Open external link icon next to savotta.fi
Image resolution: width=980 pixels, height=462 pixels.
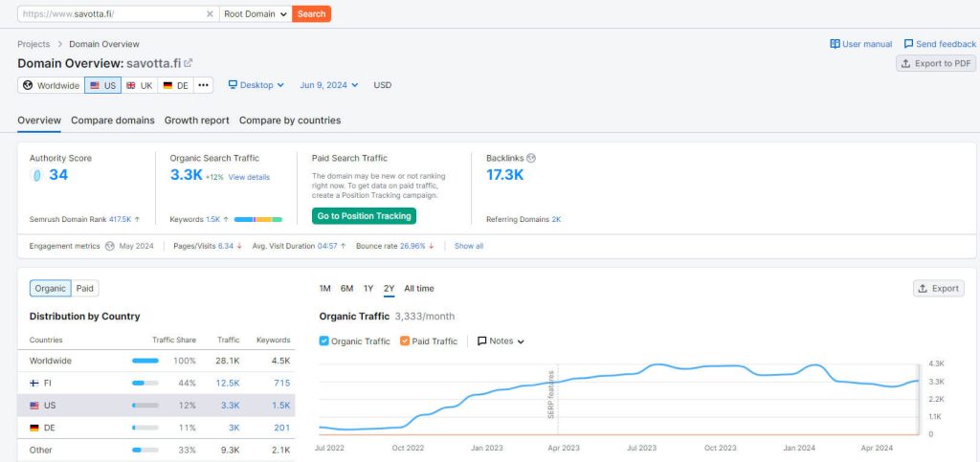[189, 63]
